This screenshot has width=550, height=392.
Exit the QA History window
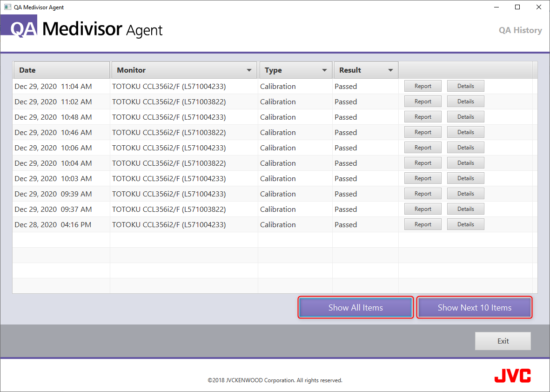503,341
